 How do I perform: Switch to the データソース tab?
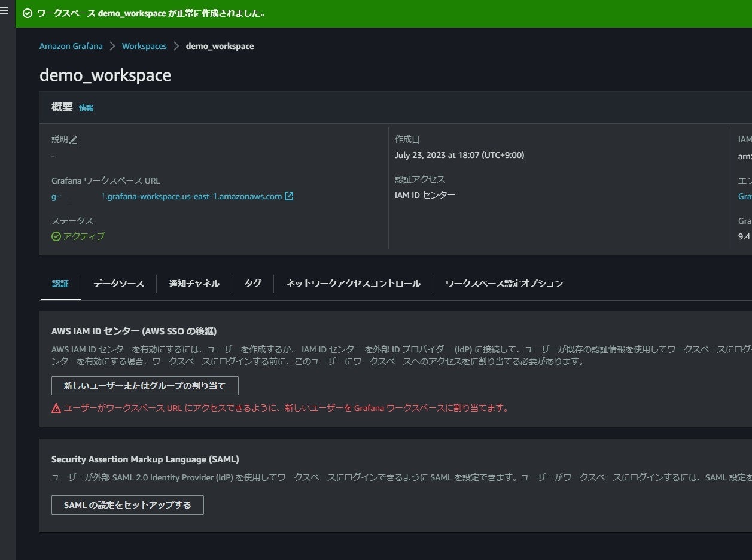click(118, 284)
